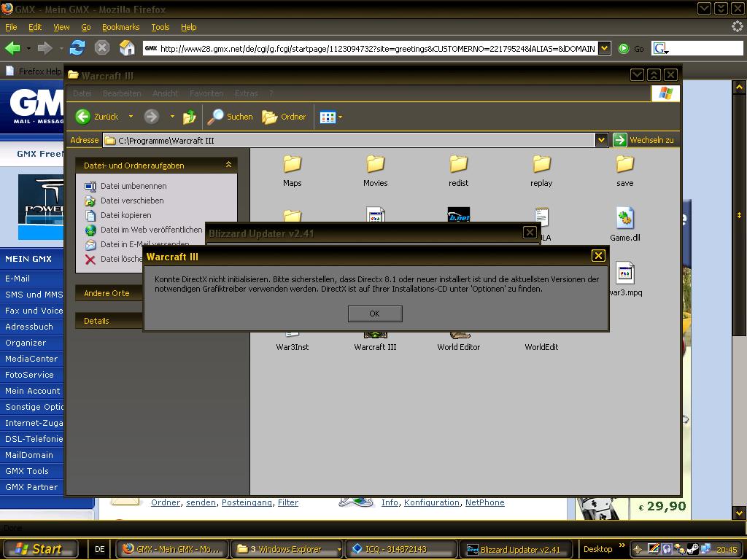747x560 pixels.
Task: Click the Explorer up-one-level folder icon
Action: 190,117
